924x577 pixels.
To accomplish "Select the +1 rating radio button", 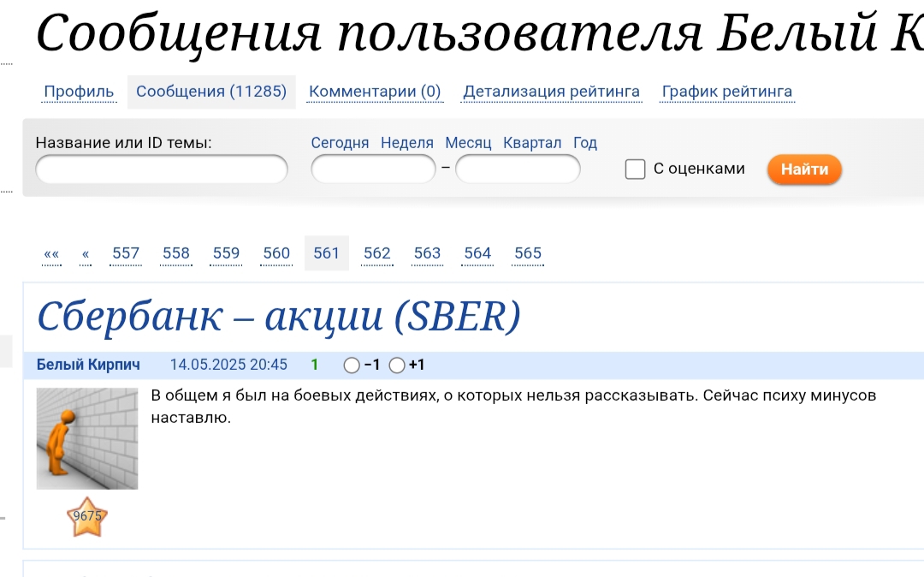I will 397,366.
